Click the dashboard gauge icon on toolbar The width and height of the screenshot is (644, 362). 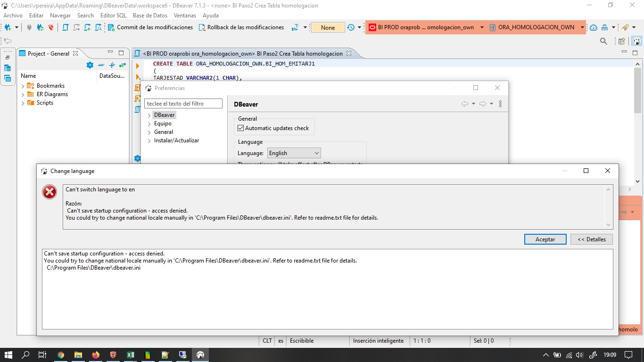pyautogui.click(x=594, y=27)
